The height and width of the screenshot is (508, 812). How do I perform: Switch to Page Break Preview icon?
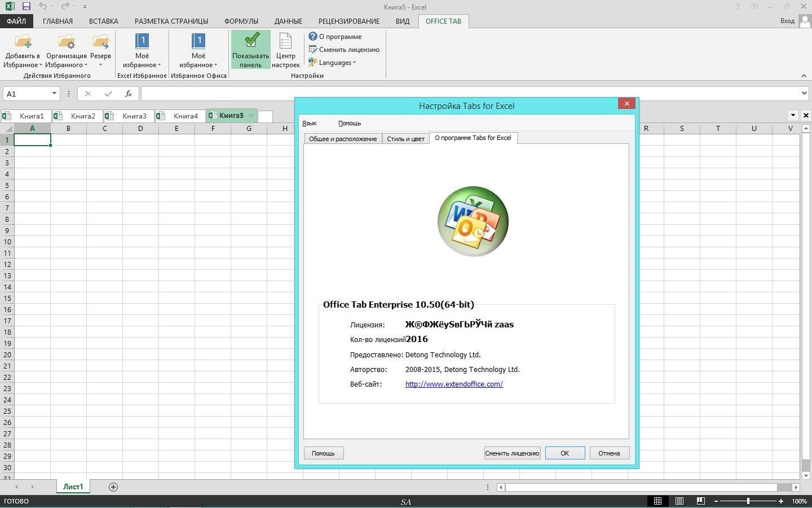[701, 501]
